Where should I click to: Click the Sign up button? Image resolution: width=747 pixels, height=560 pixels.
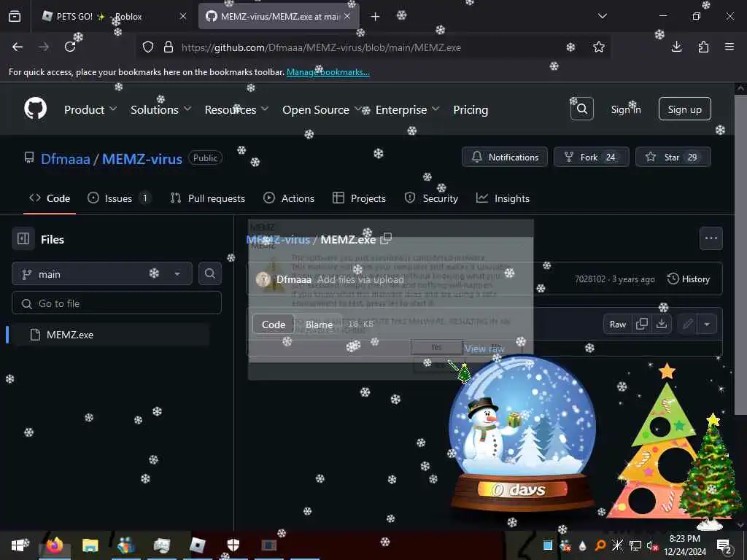point(684,109)
